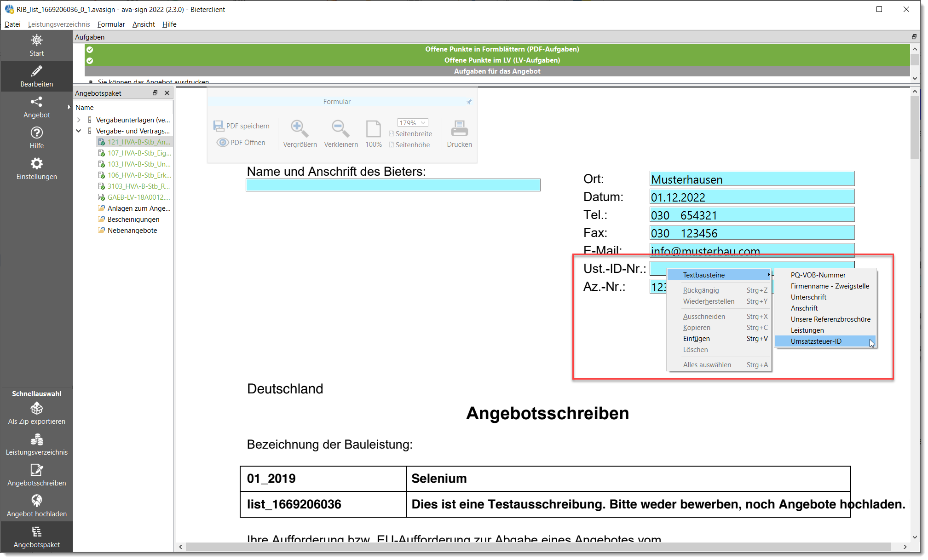Pin the Formular toolbar panel
The height and width of the screenshot is (560, 928).
469,101
